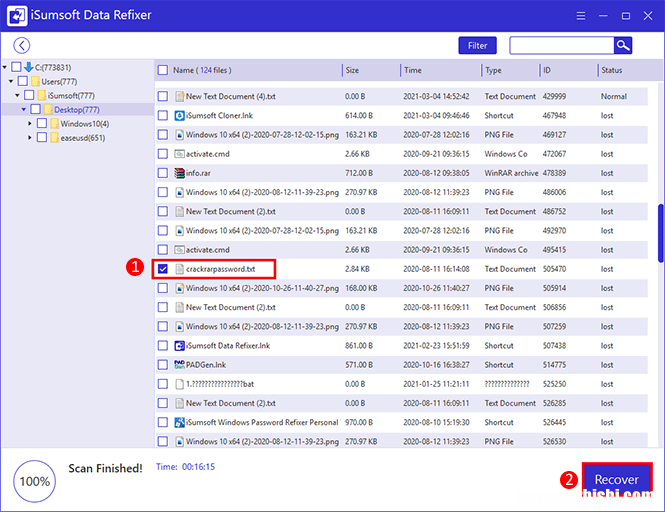Screen dimensions: 665x512
Task: Click the file list vertical scrollbar
Action: (661, 233)
